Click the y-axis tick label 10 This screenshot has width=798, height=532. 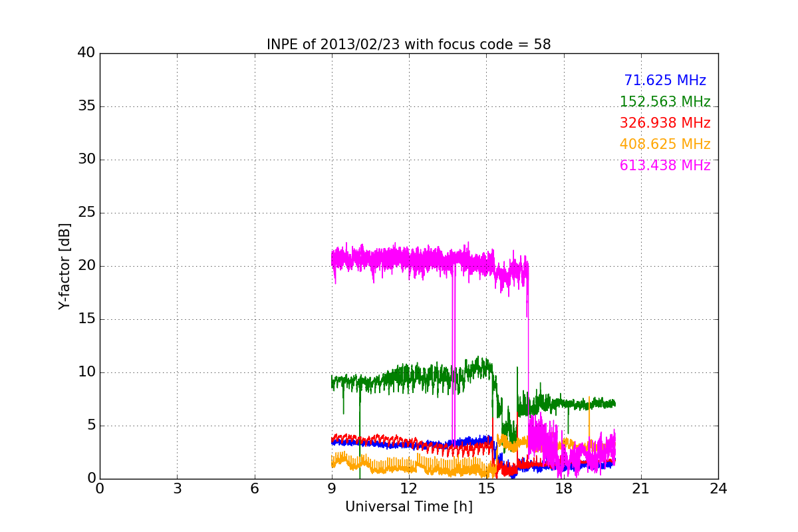tap(86, 372)
